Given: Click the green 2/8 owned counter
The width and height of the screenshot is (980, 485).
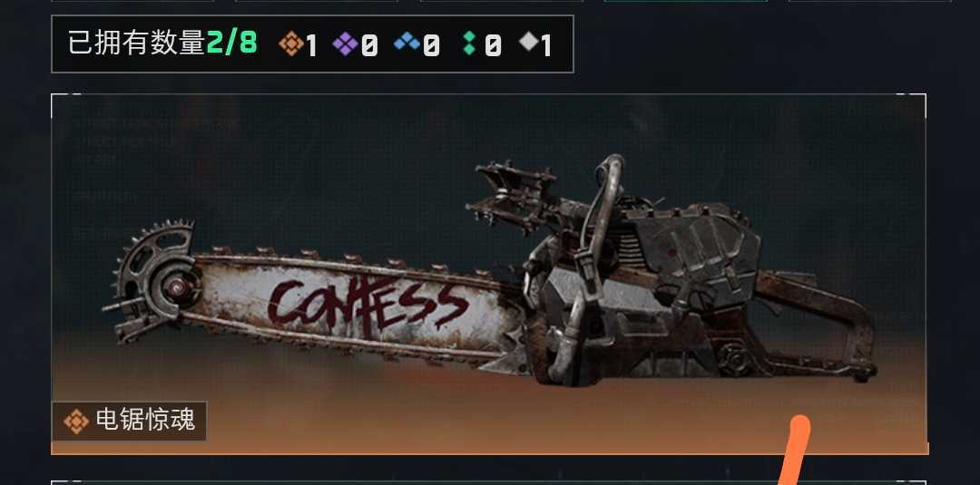Looking at the screenshot, I should [232, 44].
